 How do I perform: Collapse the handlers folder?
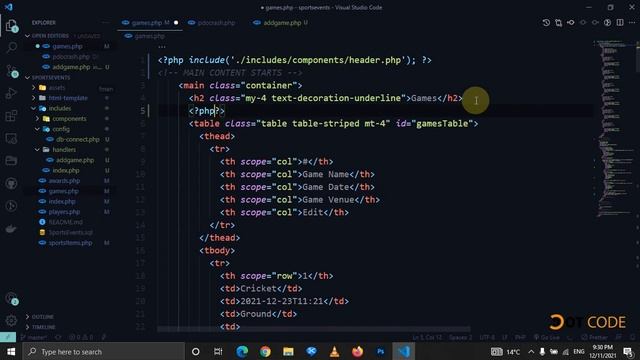64,150
